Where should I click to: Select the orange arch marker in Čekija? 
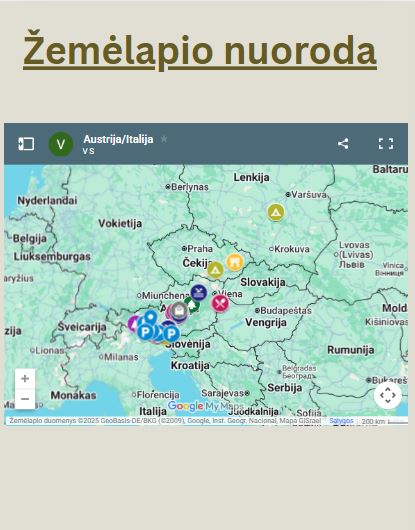[x=235, y=262]
